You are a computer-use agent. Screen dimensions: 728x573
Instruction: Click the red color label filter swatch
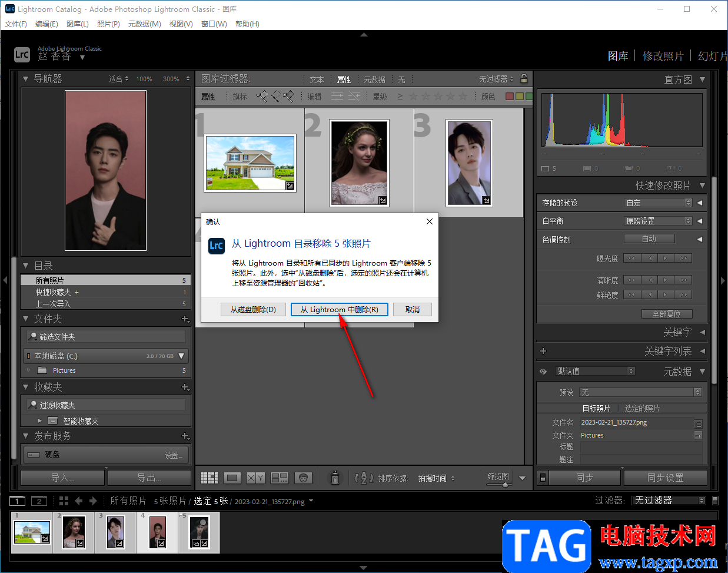pyautogui.click(x=510, y=96)
